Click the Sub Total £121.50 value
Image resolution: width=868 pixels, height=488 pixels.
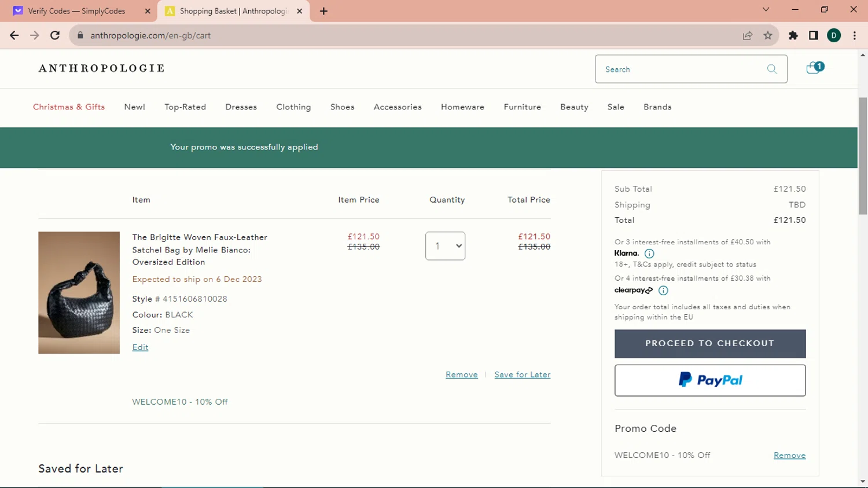789,189
